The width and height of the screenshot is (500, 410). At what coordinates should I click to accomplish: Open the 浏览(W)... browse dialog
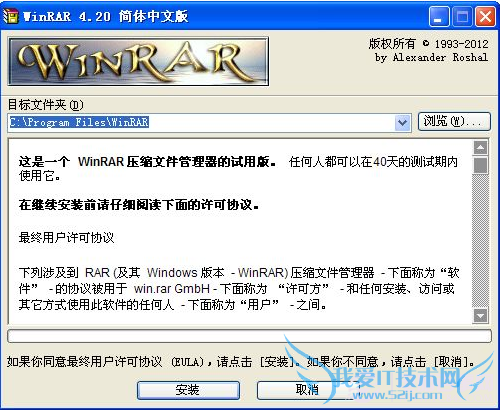(x=454, y=121)
